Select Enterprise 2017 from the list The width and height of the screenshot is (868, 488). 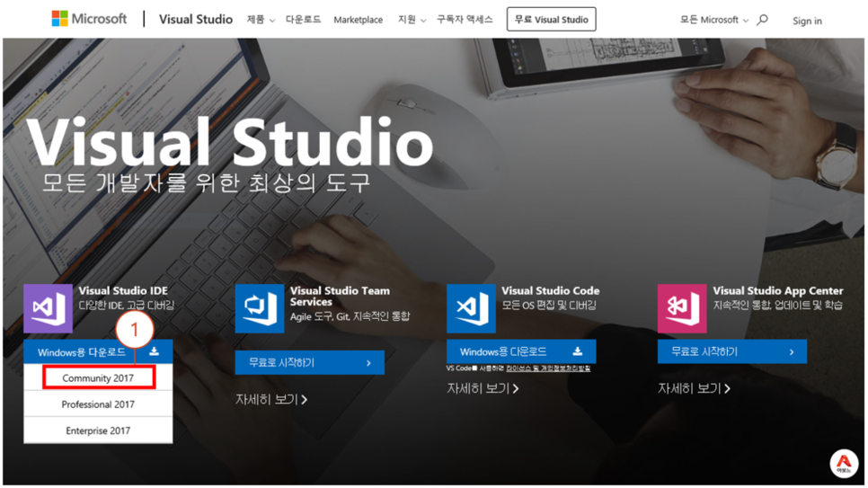click(x=98, y=430)
